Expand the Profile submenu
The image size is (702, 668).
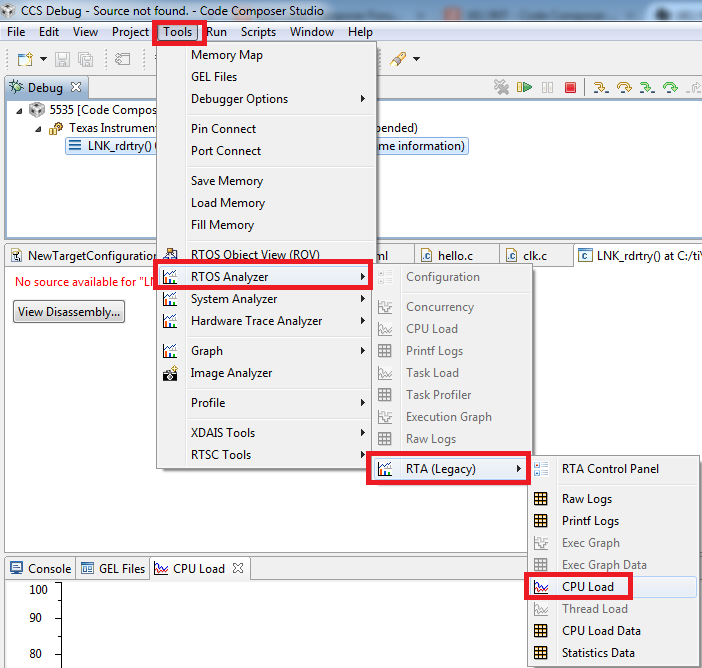pyautogui.click(x=266, y=403)
